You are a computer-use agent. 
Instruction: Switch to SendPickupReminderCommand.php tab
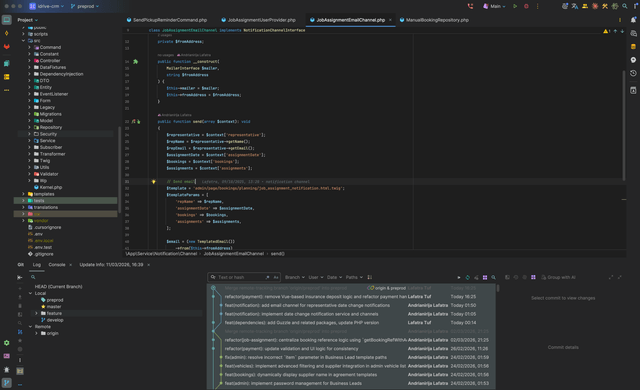(167, 20)
